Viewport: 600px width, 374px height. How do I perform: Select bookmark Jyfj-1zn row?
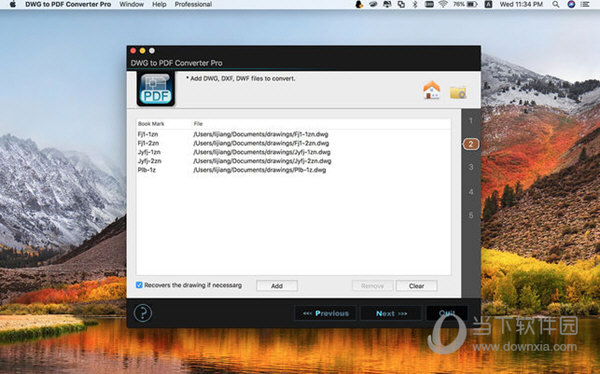(149, 152)
